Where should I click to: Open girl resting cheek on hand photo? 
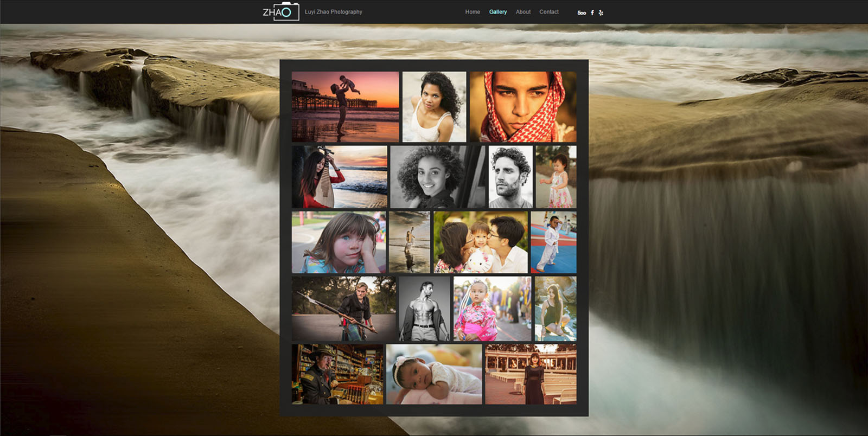[339, 242]
